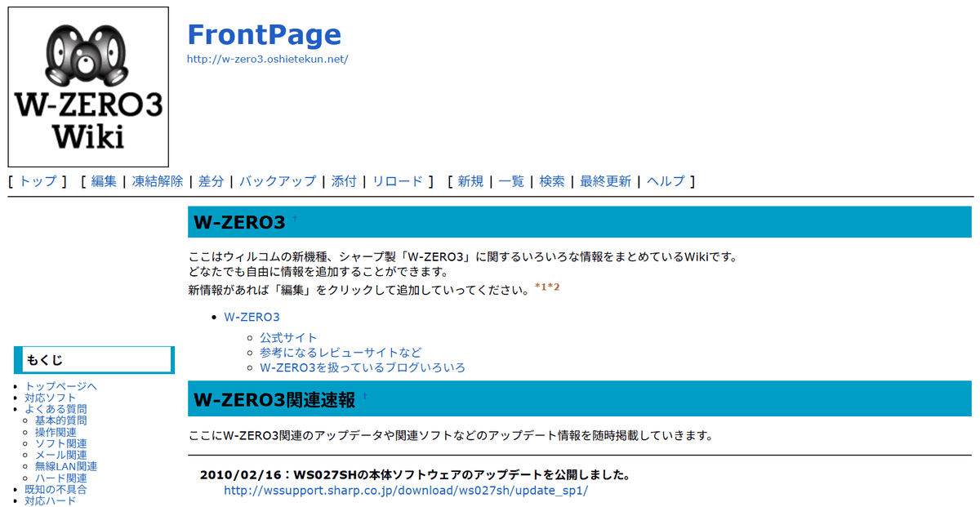
Task: Click footnote marker *1
Action: click(x=541, y=287)
